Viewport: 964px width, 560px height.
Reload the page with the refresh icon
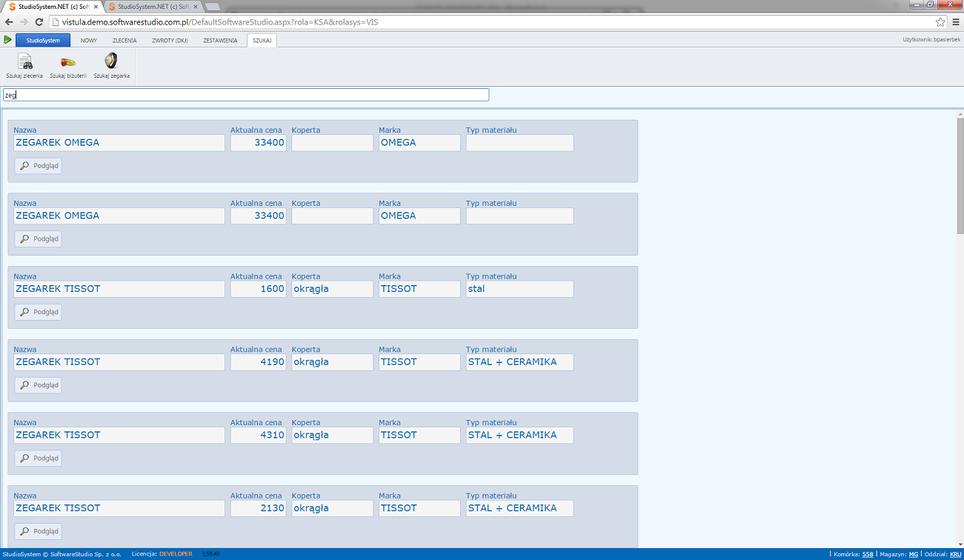coord(41,22)
